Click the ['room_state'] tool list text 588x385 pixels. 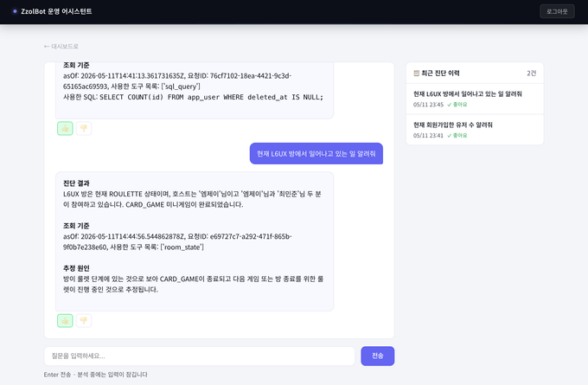tap(182, 247)
